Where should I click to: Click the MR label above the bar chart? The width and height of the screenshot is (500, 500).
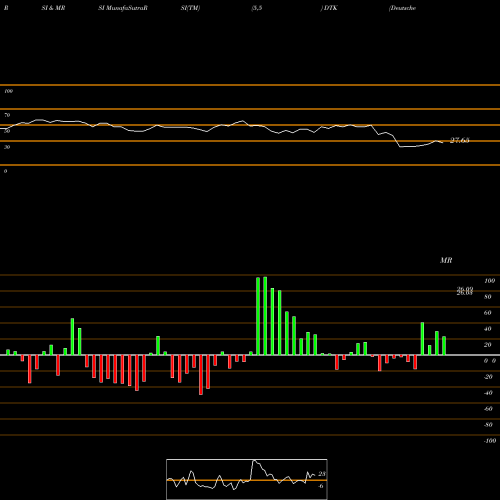tap(446, 260)
